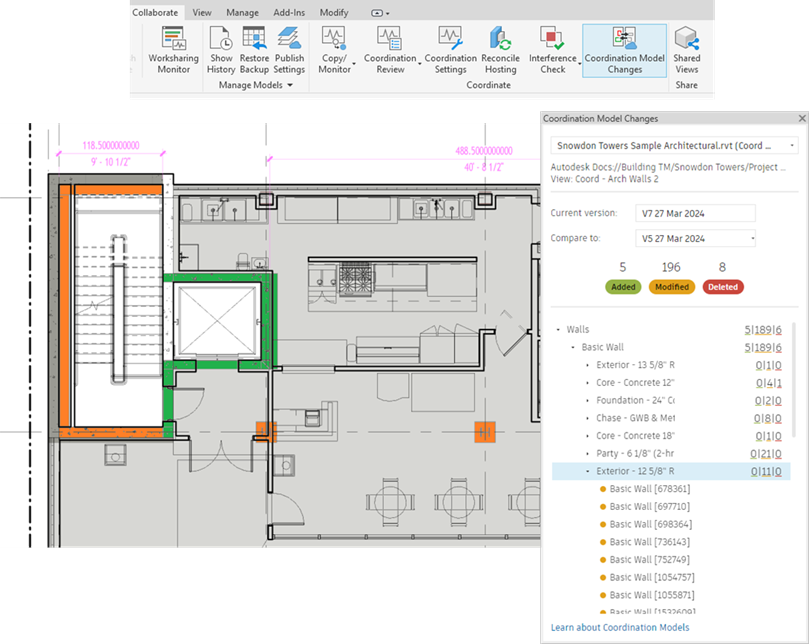Close the Coordination Model Changes panel
The width and height of the screenshot is (809, 644).
[x=802, y=118]
